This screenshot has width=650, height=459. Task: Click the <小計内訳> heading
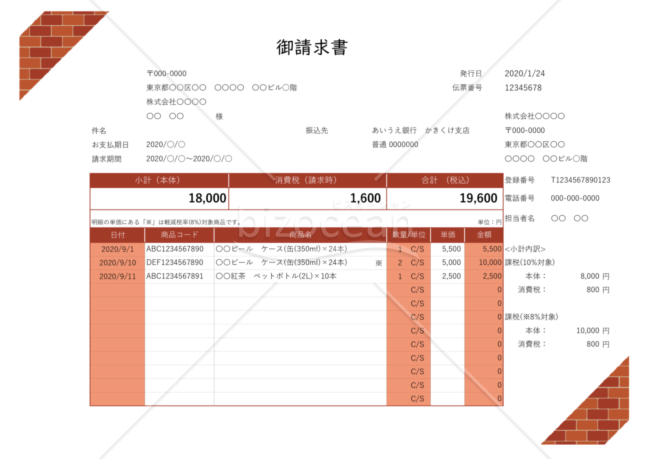coord(525,249)
